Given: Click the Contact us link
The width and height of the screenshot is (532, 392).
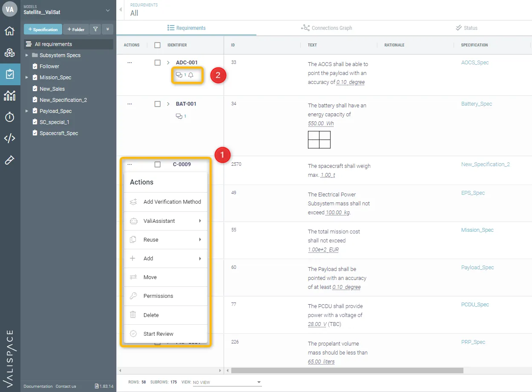Looking at the screenshot, I should [x=66, y=386].
